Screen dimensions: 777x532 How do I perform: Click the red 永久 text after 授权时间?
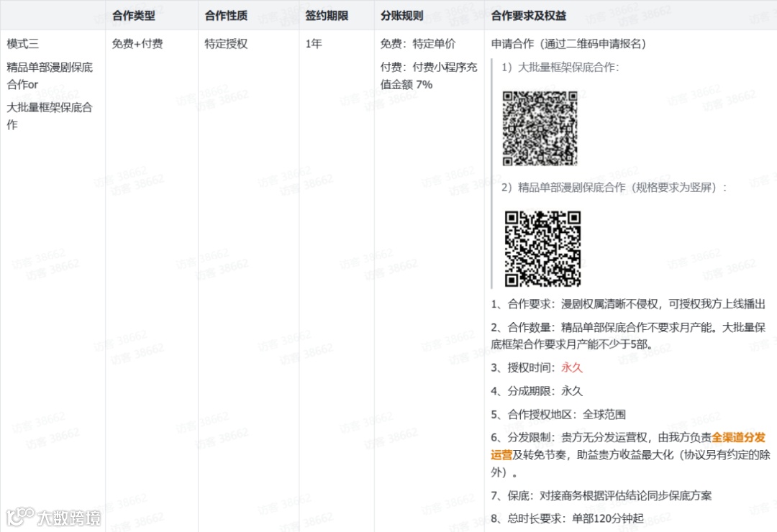(x=571, y=367)
